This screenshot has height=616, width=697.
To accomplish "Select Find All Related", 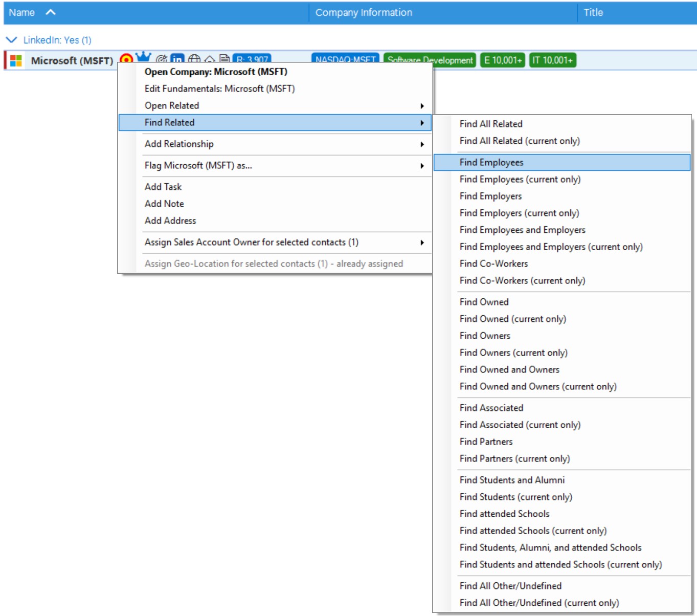I will (x=562, y=124).
